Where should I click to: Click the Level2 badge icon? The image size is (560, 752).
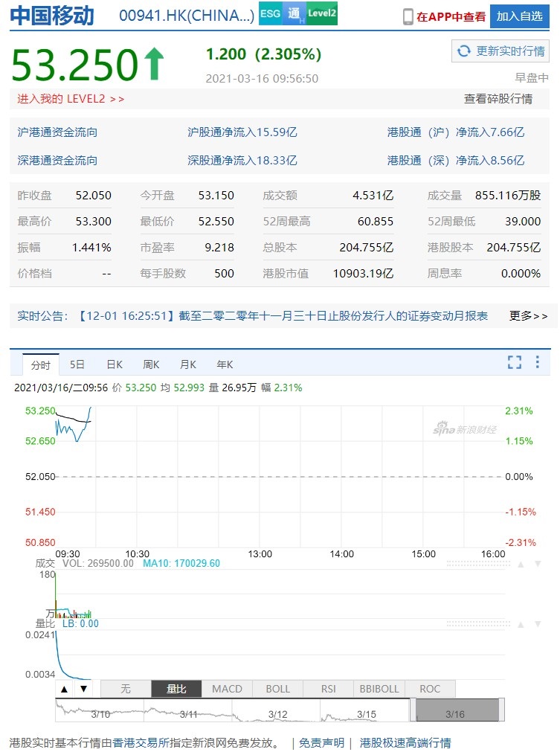[x=322, y=15]
